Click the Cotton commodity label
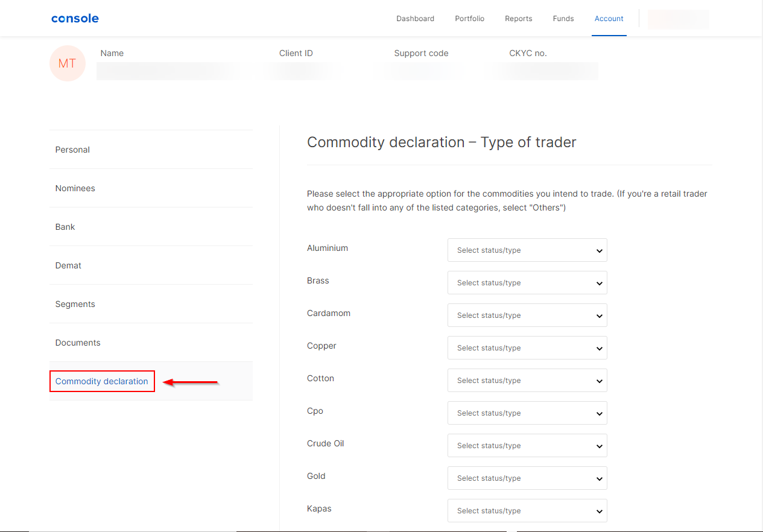Image resolution: width=763 pixels, height=532 pixels. pyautogui.click(x=320, y=378)
